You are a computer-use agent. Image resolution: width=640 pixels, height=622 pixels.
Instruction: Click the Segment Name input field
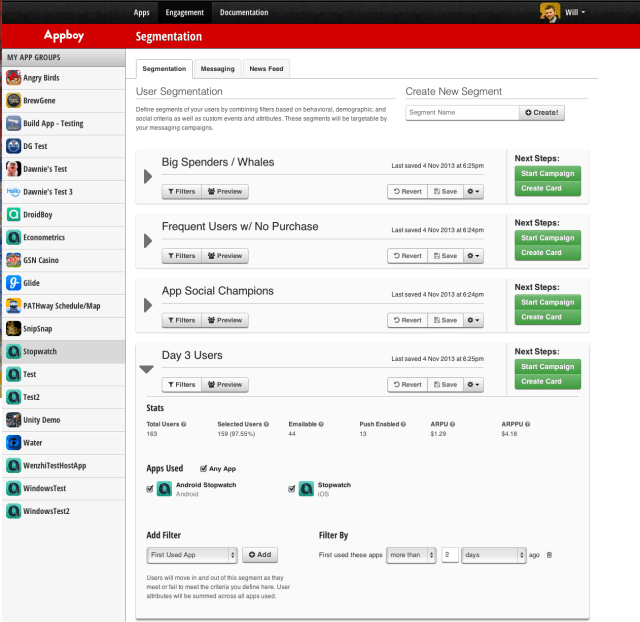tap(462, 113)
